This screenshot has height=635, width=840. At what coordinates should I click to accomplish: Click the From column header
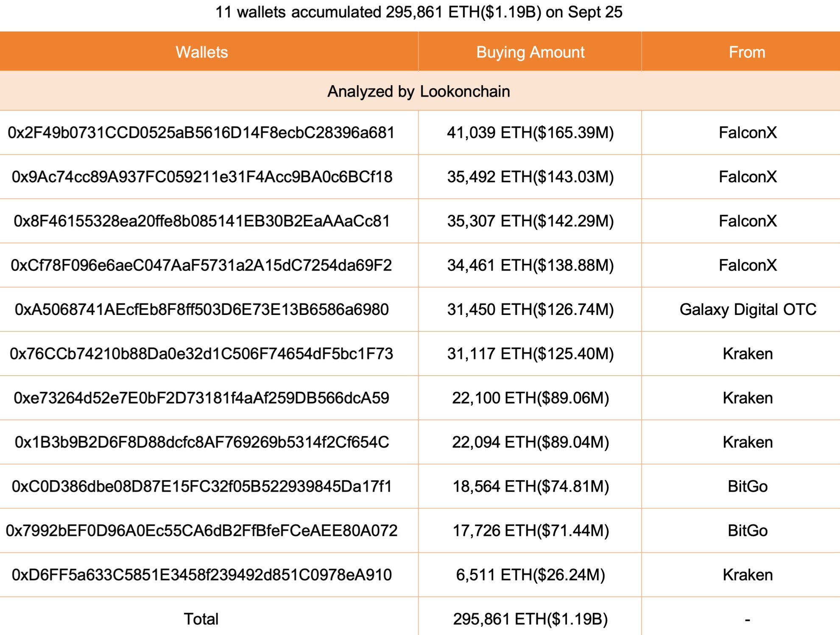747,52
